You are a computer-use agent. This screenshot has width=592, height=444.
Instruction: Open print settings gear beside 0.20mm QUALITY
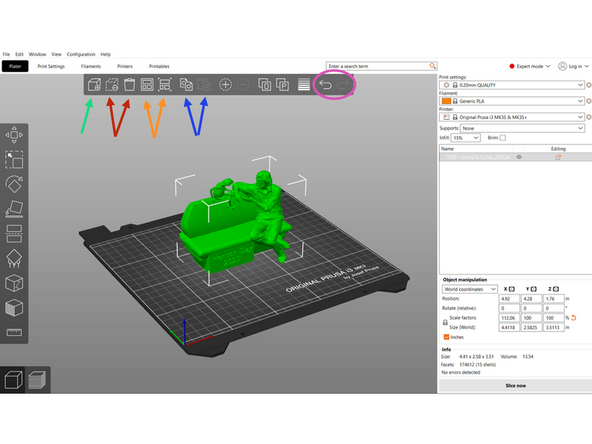589,85
